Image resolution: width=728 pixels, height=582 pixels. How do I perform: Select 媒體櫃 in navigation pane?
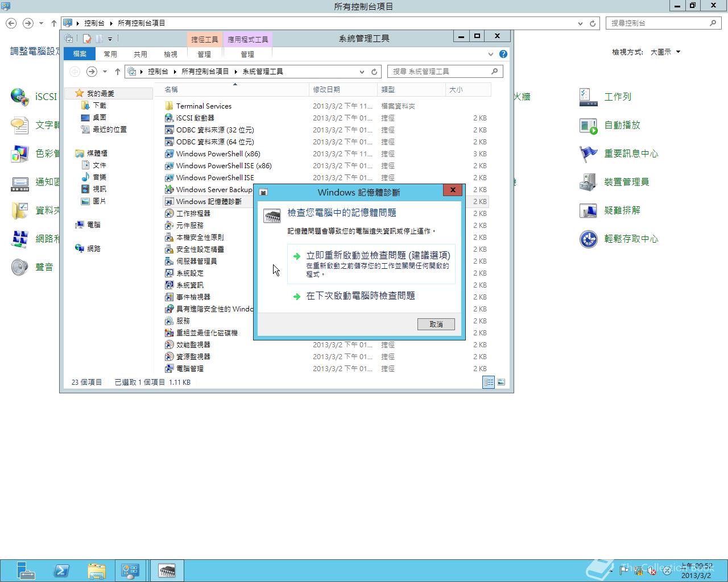[x=97, y=153]
